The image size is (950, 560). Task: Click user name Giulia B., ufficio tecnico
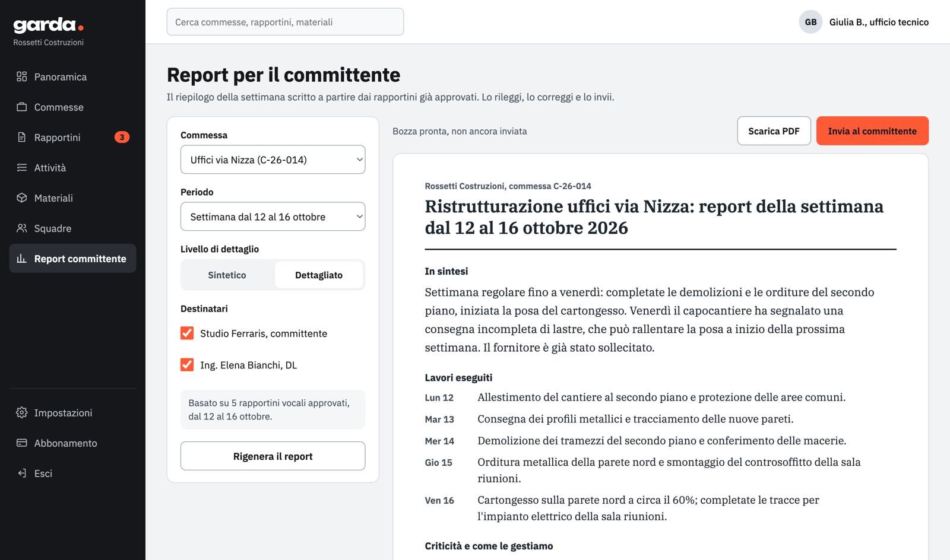[x=879, y=22]
